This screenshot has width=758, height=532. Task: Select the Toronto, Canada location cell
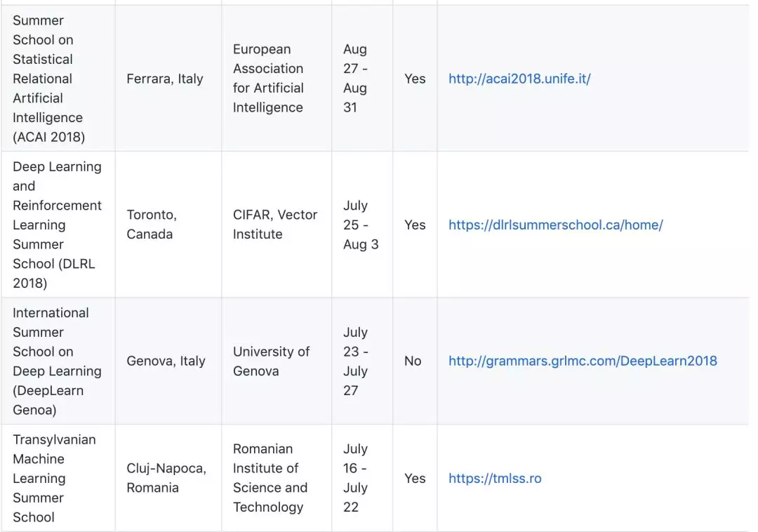tap(152, 225)
